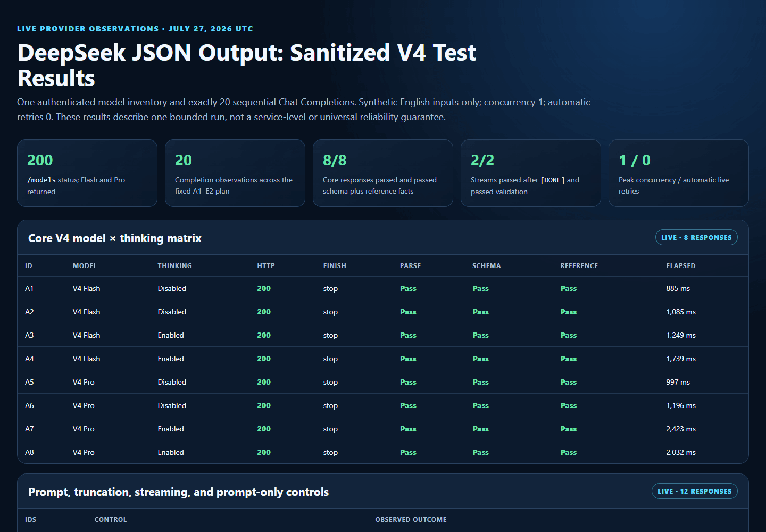Click the 'A2' row ID cell
The height and width of the screenshot is (532, 766).
point(29,312)
